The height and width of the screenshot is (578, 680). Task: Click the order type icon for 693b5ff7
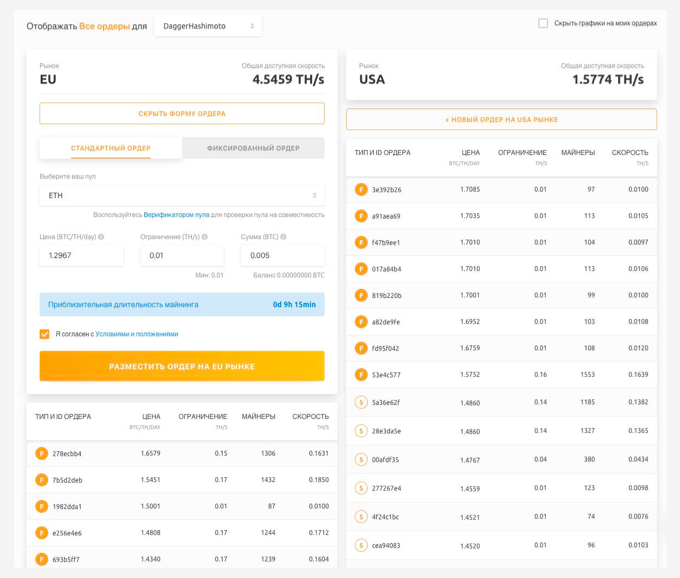tap(42, 559)
